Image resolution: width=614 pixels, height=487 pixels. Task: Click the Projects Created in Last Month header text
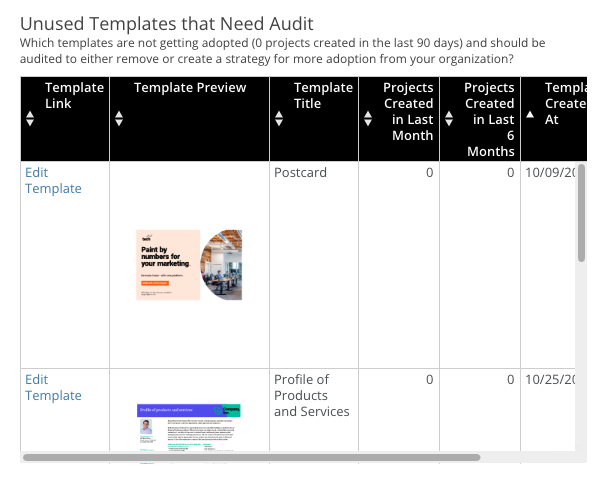coord(408,112)
